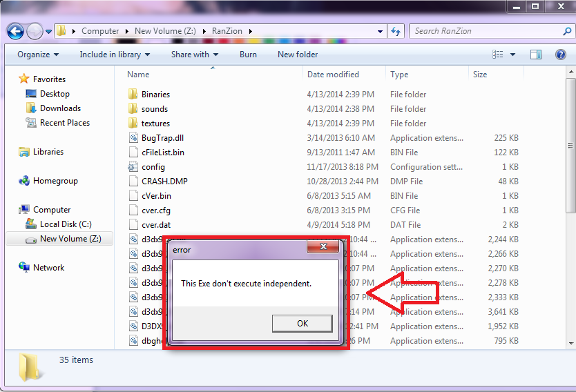Select the config settings file
This screenshot has height=392, width=576.
pos(153,167)
